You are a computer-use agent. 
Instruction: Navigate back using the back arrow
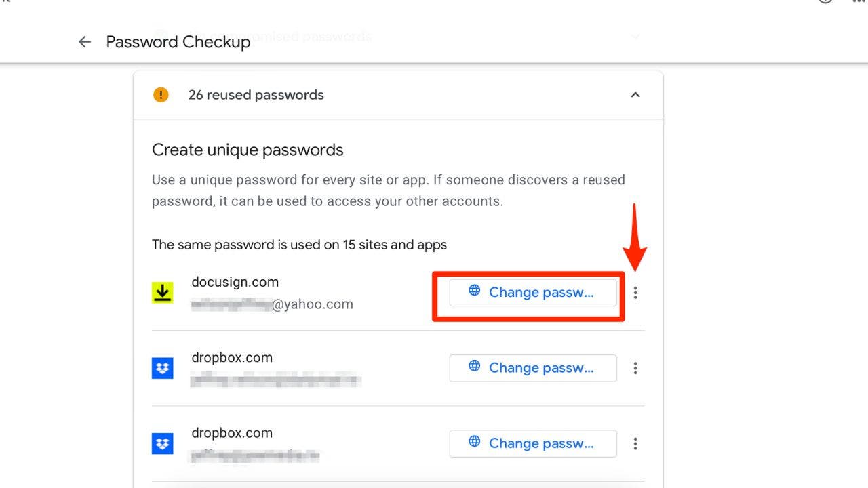(x=84, y=41)
